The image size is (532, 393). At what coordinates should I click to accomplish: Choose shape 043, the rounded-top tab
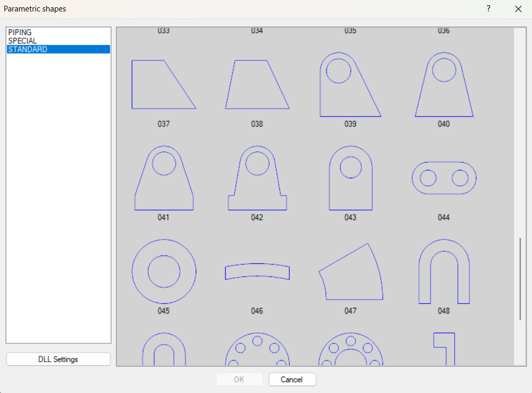pos(350,178)
